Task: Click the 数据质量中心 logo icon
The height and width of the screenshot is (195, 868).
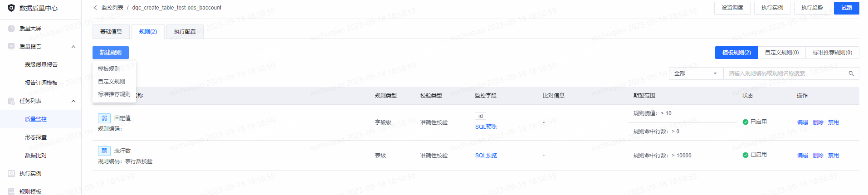Action: pos(11,8)
